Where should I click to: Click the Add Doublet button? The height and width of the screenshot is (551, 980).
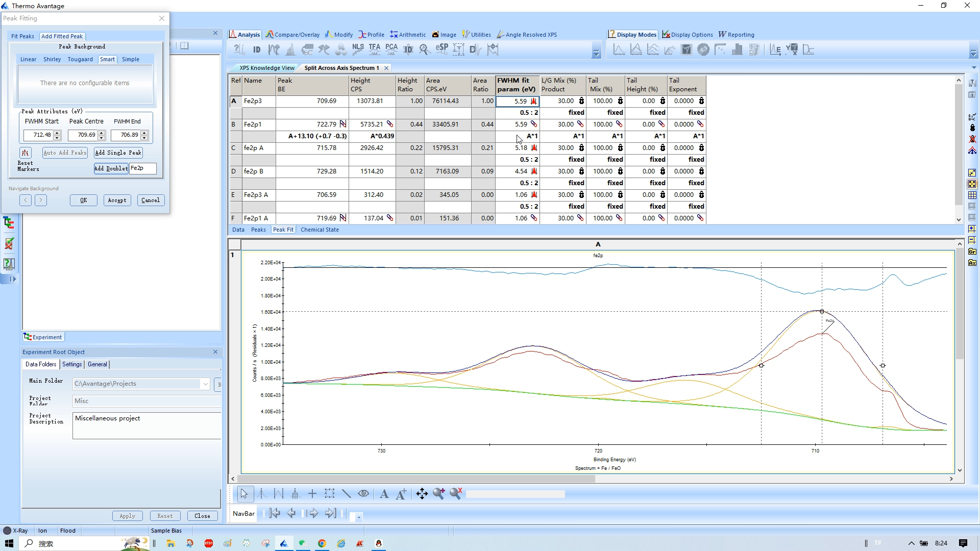(x=111, y=168)
